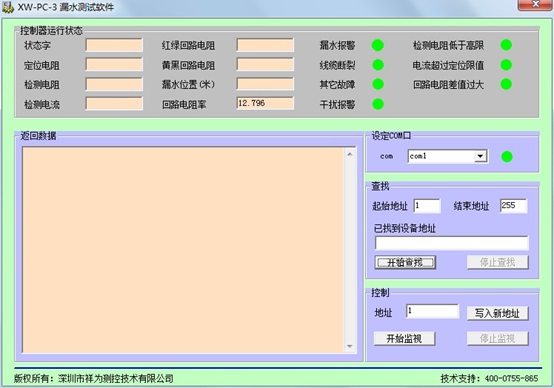
Task: Click the 检测电阻低于高限 indicator light
Action: 506,45
